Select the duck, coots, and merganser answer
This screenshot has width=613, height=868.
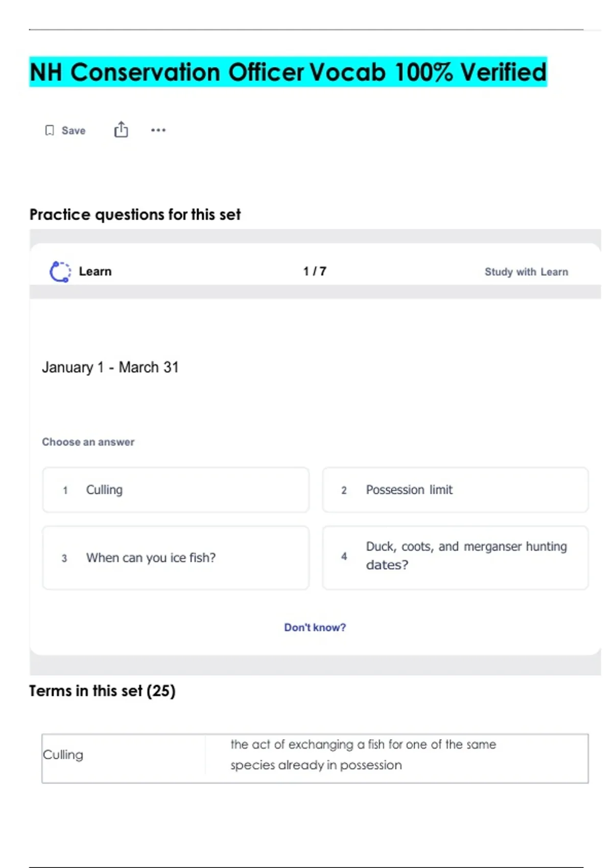455,557
